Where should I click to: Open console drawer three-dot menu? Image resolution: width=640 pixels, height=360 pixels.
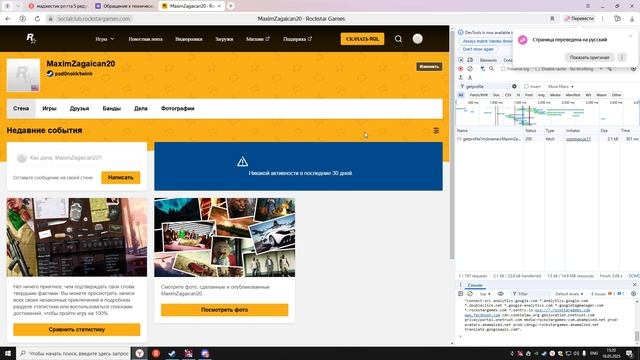click(460, 285)
